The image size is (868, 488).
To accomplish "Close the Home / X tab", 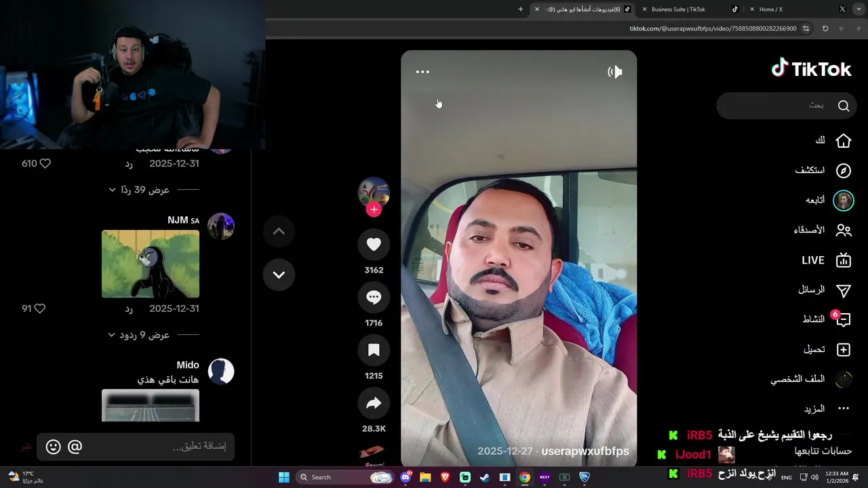I will coord(752,9).
